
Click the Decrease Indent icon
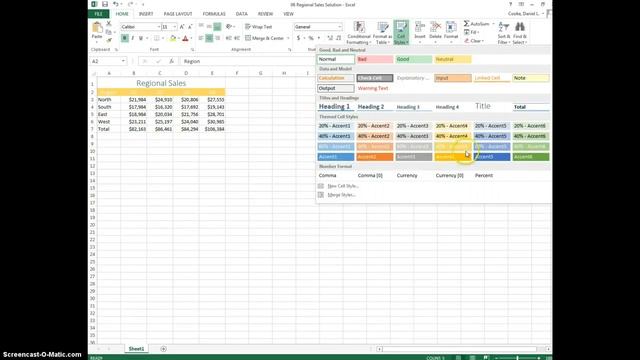pos(229,38)
